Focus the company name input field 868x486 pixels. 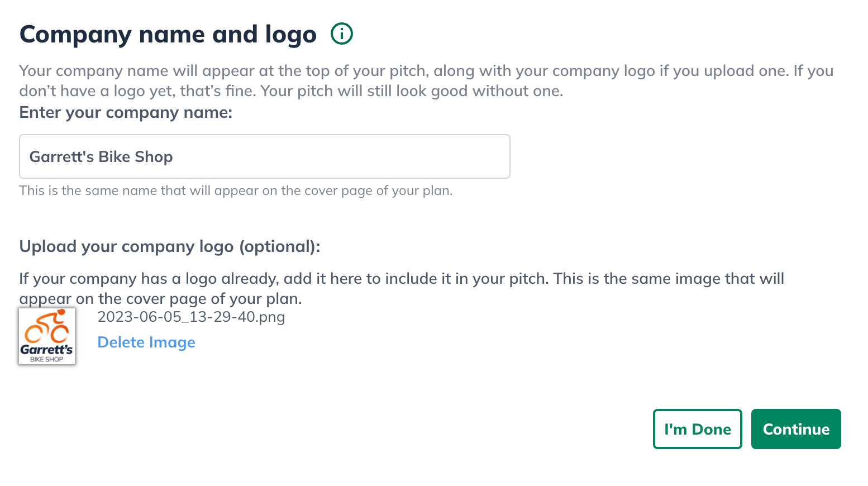(264, 156)
